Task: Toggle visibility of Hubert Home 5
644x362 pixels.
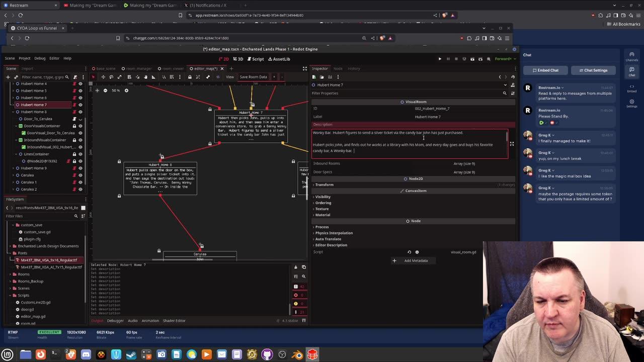Action: click(x=80, y=90)
